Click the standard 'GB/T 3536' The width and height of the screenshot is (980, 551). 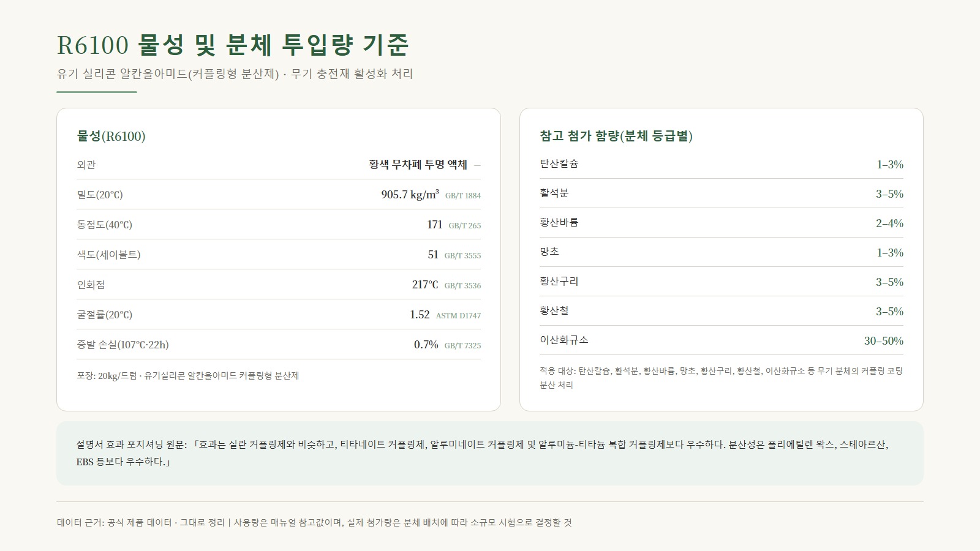tap(462, 286)
